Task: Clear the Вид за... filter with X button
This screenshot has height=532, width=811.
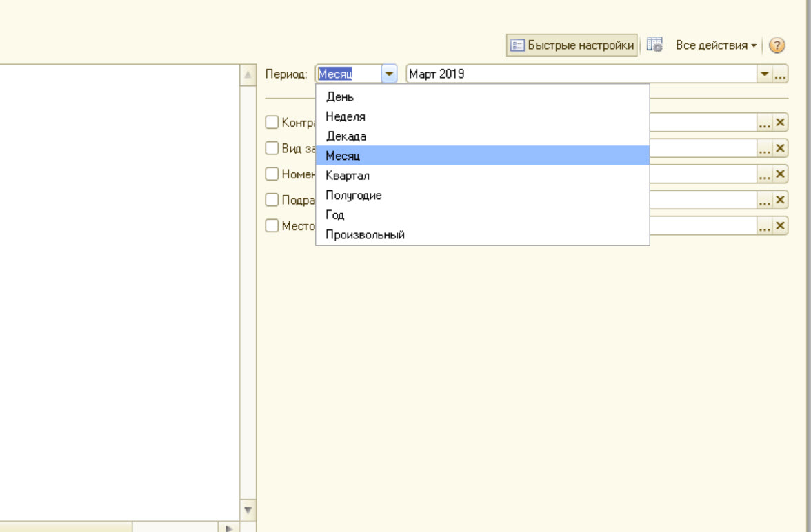Action: (x=780, y=148)
